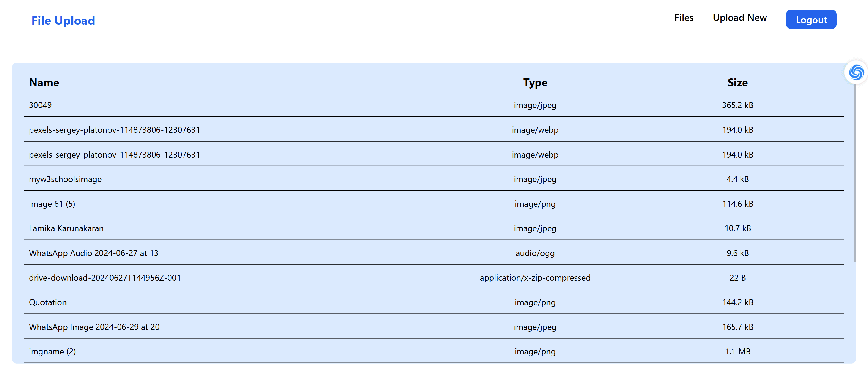
Task: Select the image 61 (5) file
Action: pos(52,204)
